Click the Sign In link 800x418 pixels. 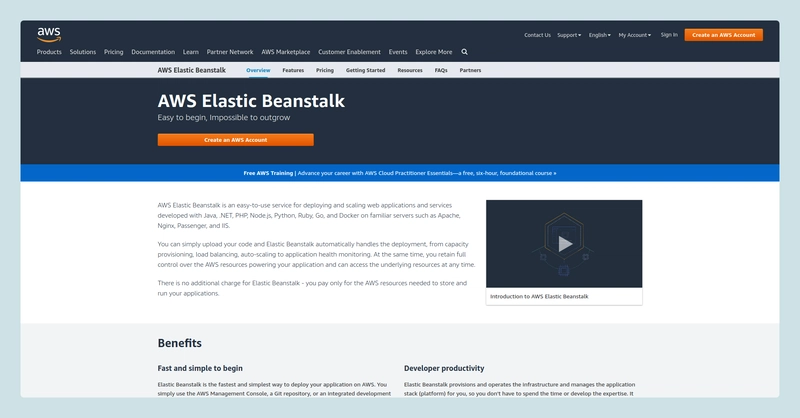click(669, 35)
